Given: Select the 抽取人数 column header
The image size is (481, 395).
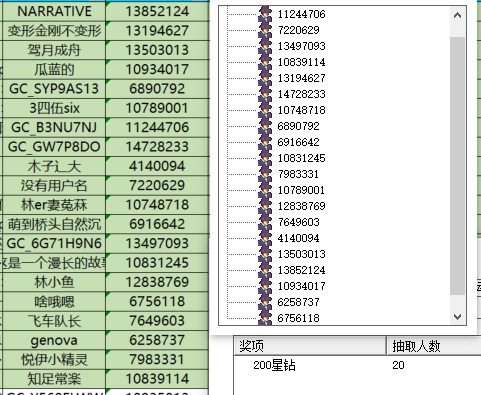Looking at the screenshot, I should click(434, 346).
